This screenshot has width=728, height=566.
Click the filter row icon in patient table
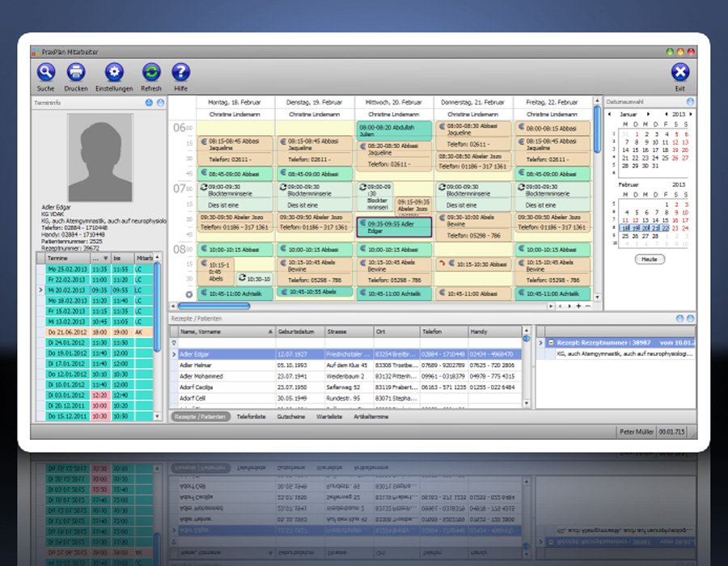(174, 343)
